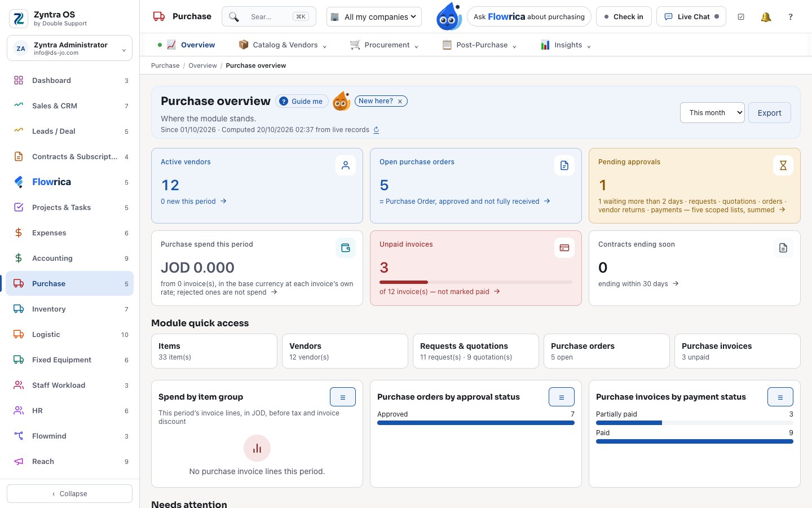
Task: Click the Export button
Action: point(770,113)
